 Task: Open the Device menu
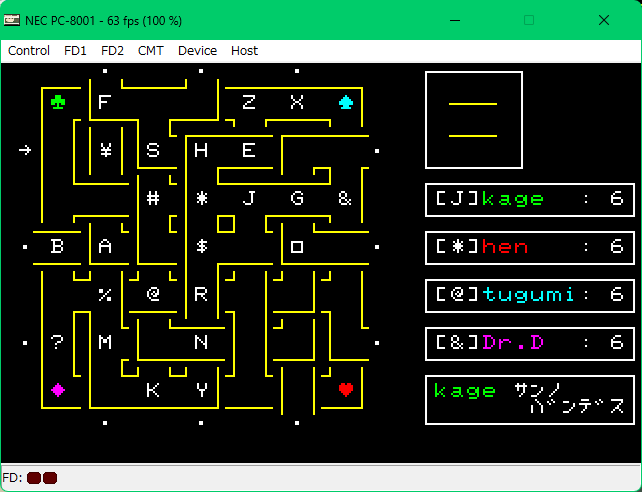[x=197, y=51]
